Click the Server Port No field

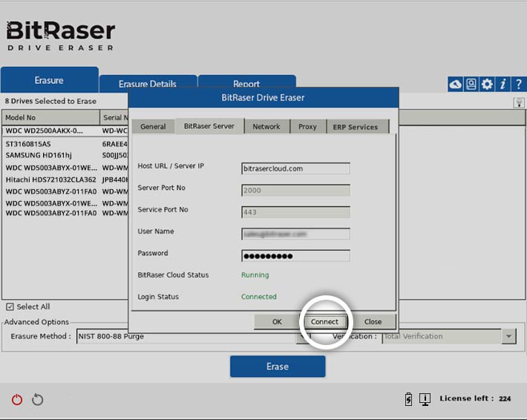pos(295,190)
